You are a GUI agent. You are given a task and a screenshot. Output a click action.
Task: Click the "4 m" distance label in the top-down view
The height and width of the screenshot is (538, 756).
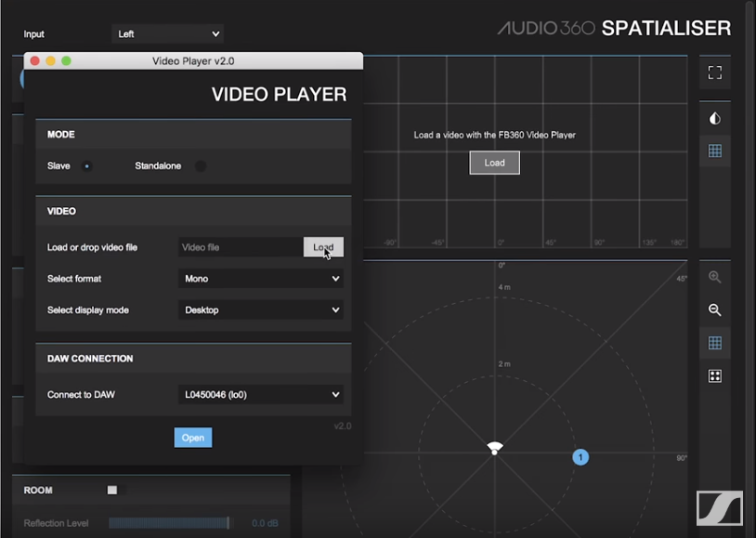504,287
